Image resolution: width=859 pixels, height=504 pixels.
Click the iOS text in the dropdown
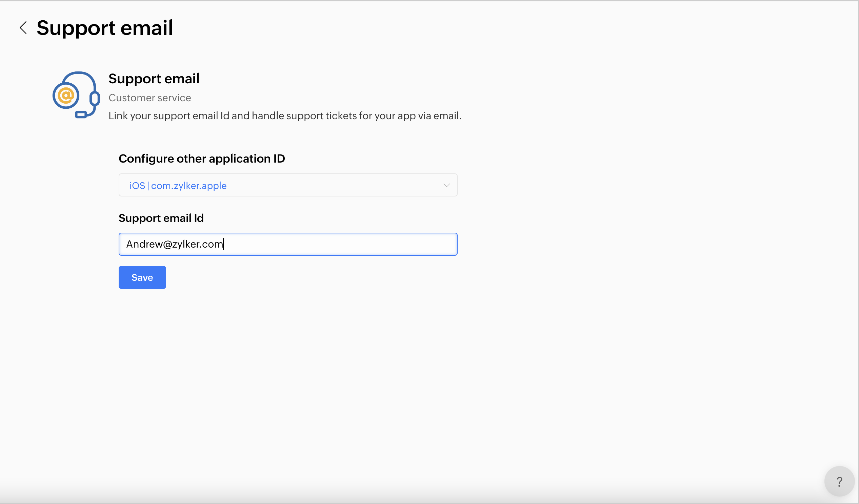pyautogui.click(x=137, y=186)
